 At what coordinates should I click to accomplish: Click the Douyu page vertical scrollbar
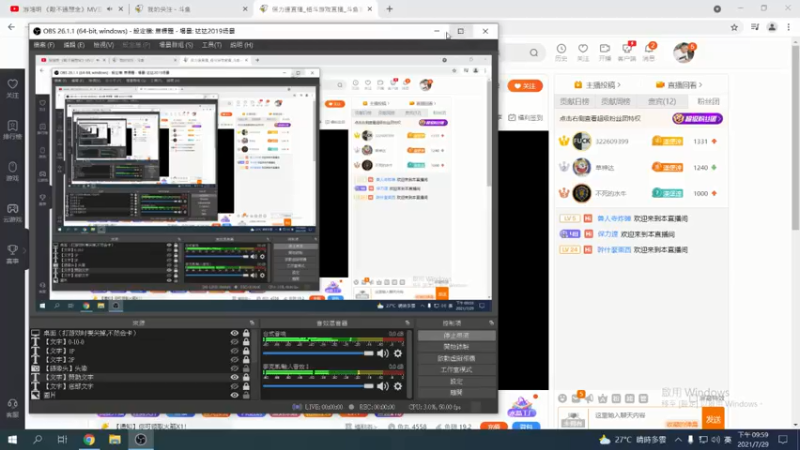[795, 138]
